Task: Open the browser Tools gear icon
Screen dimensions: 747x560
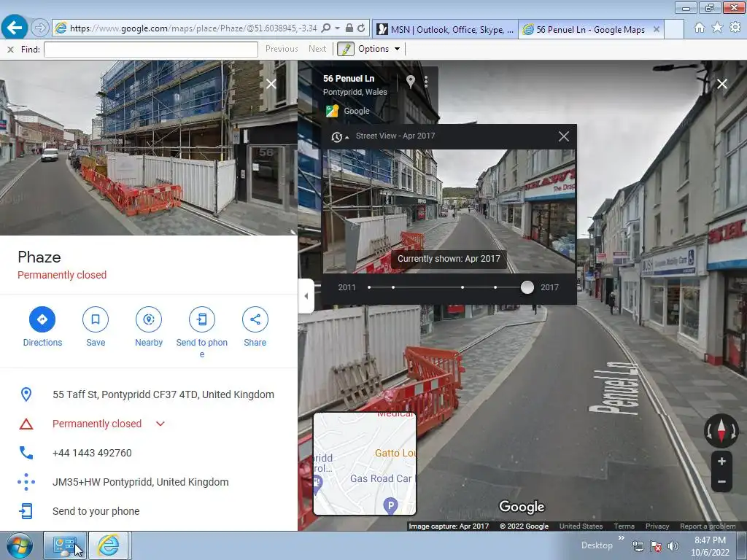Action: click(735, 28)
